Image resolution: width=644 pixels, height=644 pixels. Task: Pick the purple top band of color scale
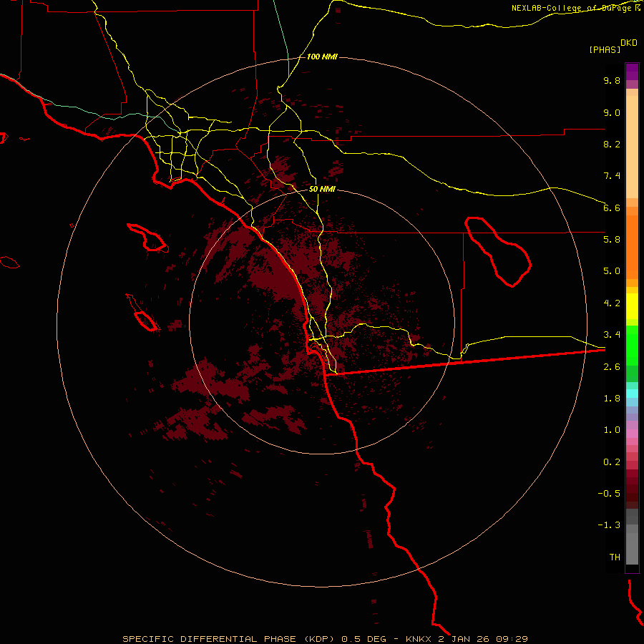click(632, 72)
